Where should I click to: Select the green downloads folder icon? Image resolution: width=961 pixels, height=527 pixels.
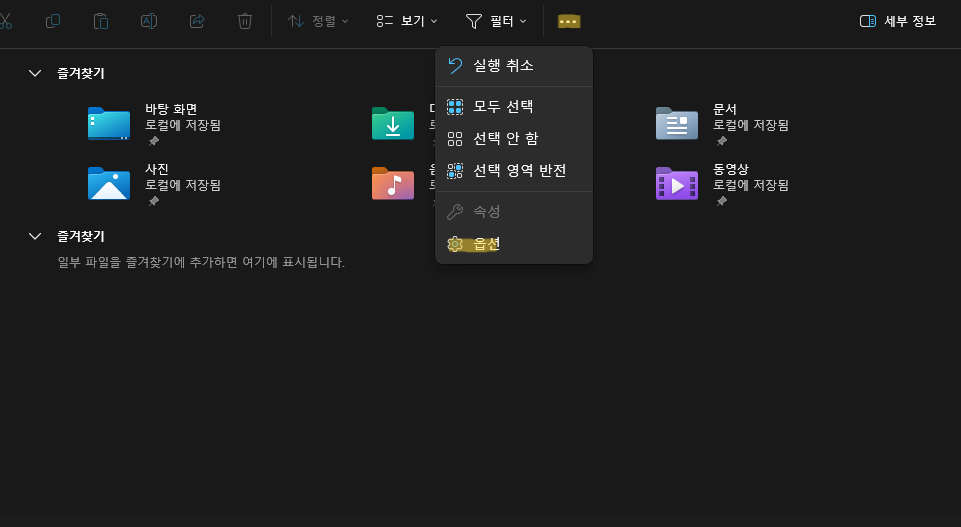tap(393, 123)
